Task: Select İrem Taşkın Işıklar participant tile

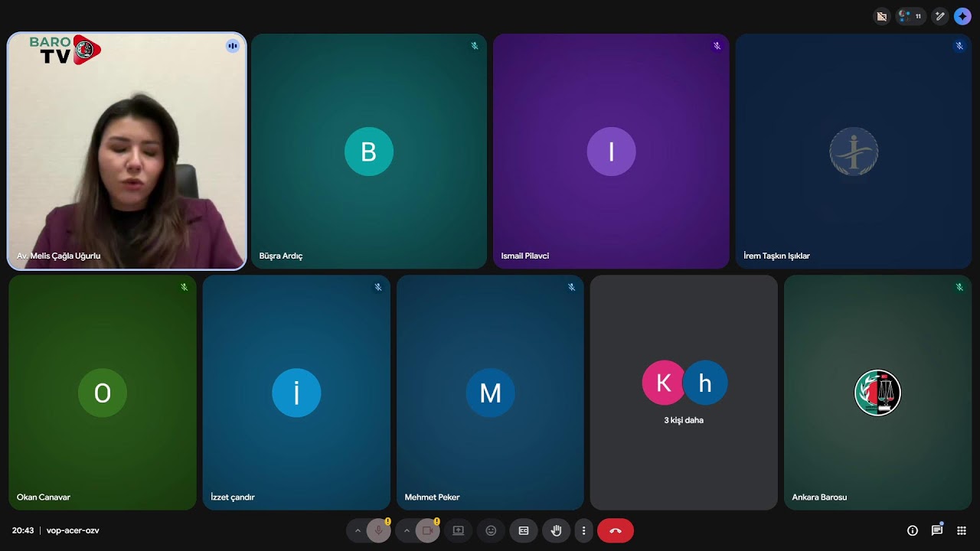Action: point(854,151)
